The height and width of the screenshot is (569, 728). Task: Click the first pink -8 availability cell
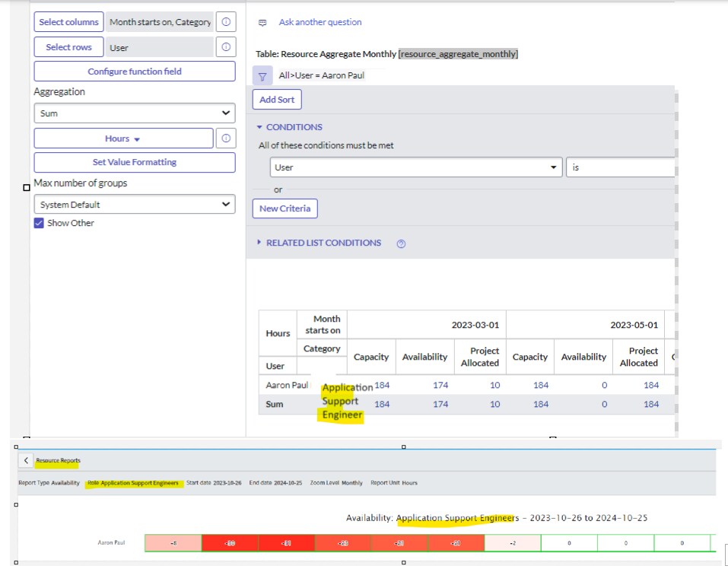(x=173, y=543)
